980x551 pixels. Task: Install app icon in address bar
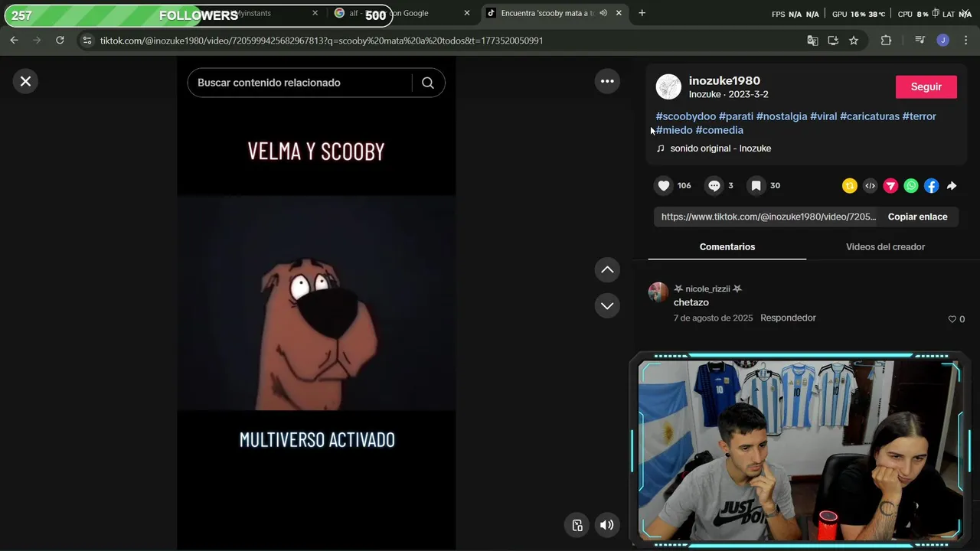833,41
